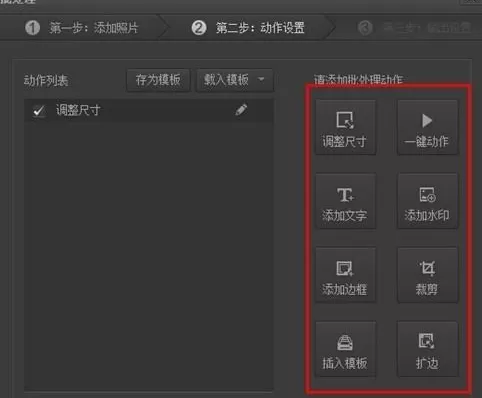
Task: Add the 添加文字 text action
Action: click(x=345, y=201)
